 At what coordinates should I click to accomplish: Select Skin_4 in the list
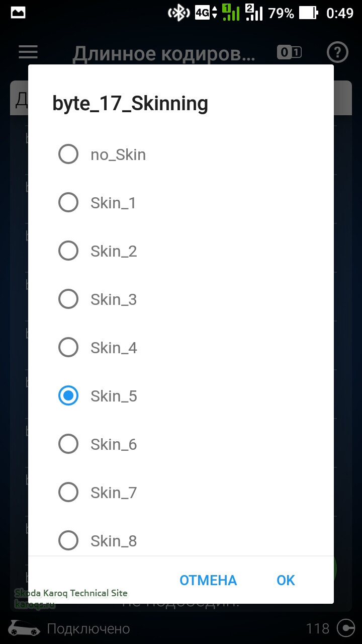click(x=68, y=348)
